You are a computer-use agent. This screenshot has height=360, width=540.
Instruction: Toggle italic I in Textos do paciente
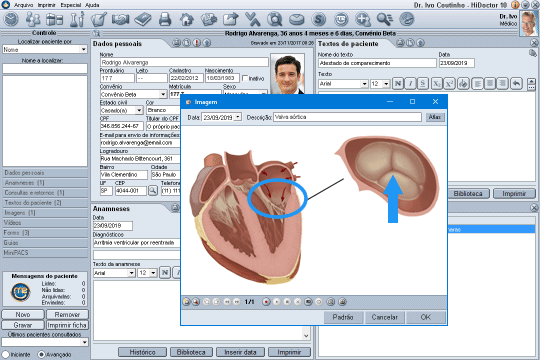[x=410, y=83]
